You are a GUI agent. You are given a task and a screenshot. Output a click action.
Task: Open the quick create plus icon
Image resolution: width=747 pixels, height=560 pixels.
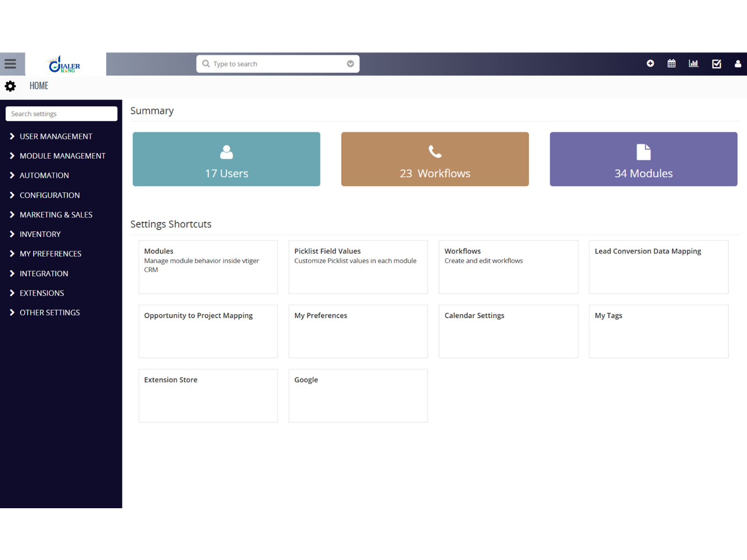coord(650,63)
